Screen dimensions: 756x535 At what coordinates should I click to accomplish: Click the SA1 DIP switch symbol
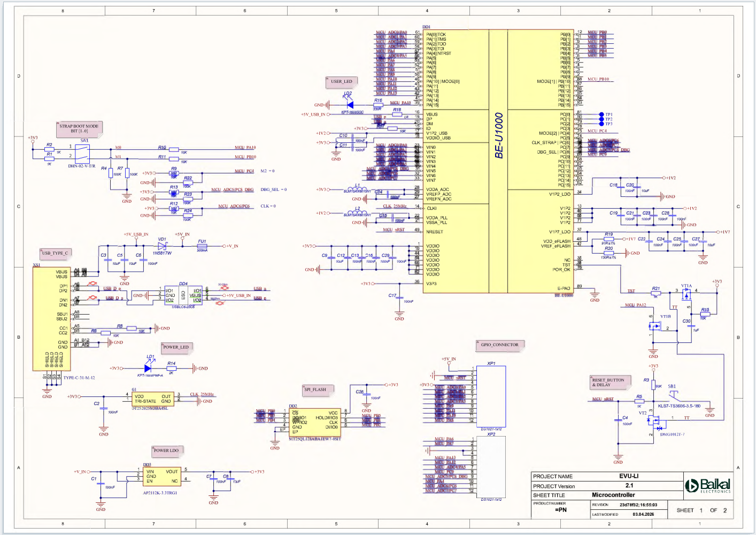(x=82, y=154)
